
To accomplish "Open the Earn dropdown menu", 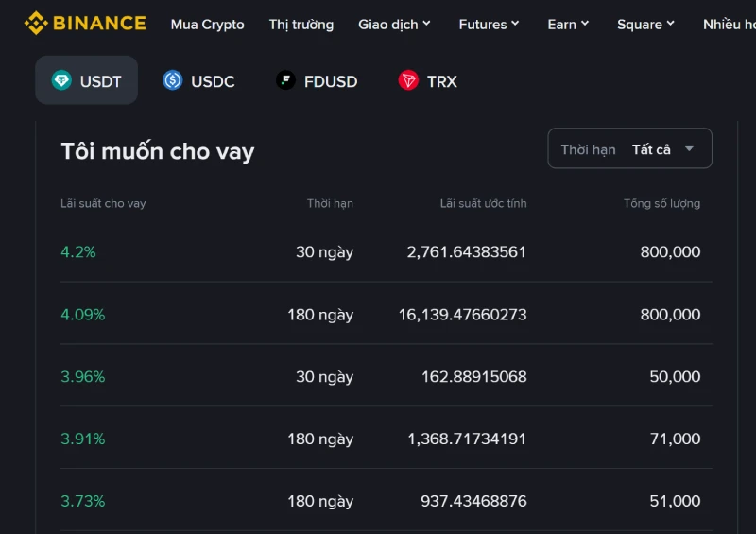I will point(568,25).
